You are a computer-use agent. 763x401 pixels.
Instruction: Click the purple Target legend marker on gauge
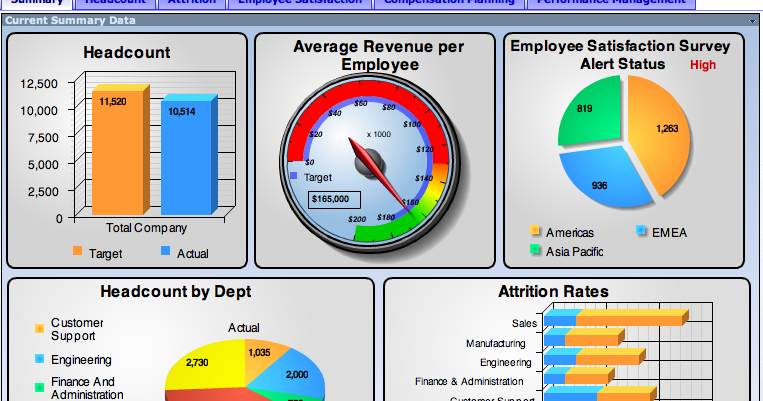click(293, 176)
